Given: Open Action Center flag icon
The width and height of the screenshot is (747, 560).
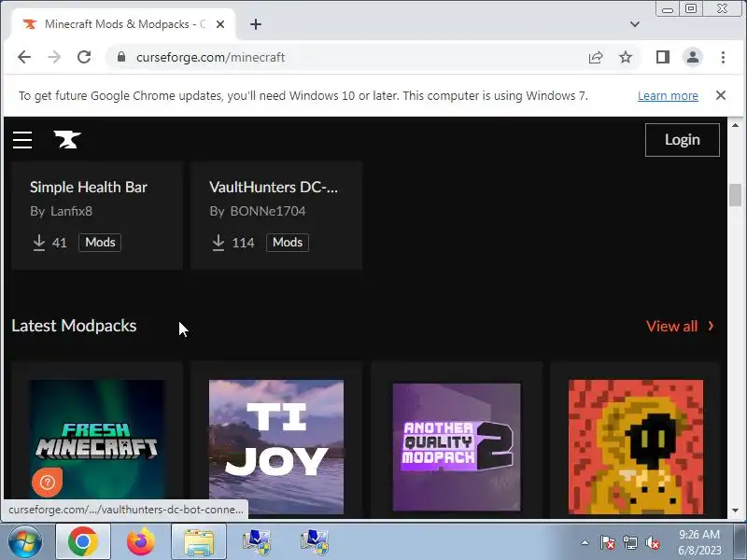Looking at the screenshot, I should 608,542.
